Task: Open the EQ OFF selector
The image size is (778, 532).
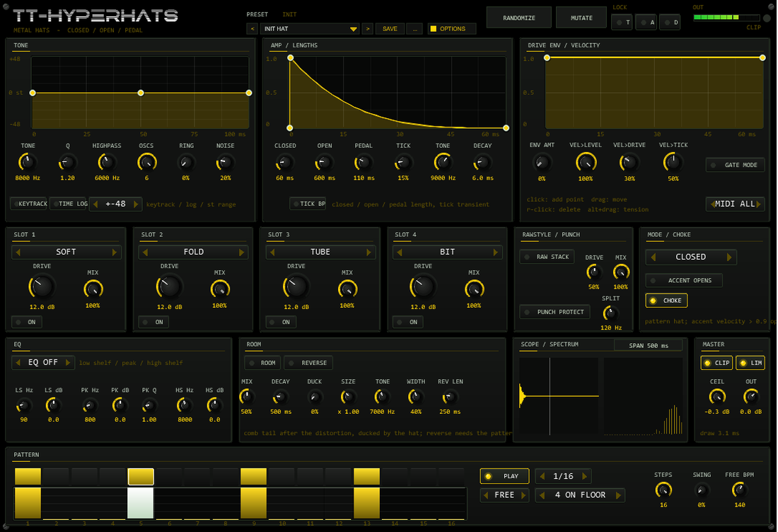Action: click(43, 362)
